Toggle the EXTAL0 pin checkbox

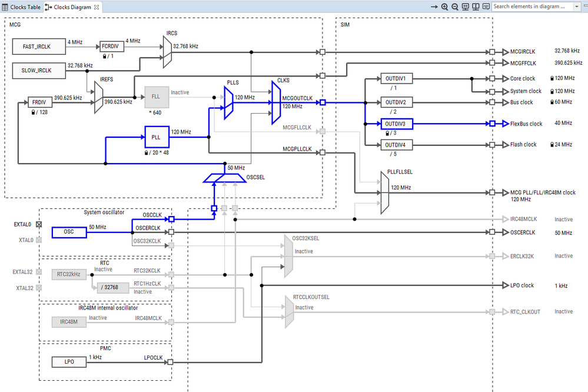tap(39, 224)
